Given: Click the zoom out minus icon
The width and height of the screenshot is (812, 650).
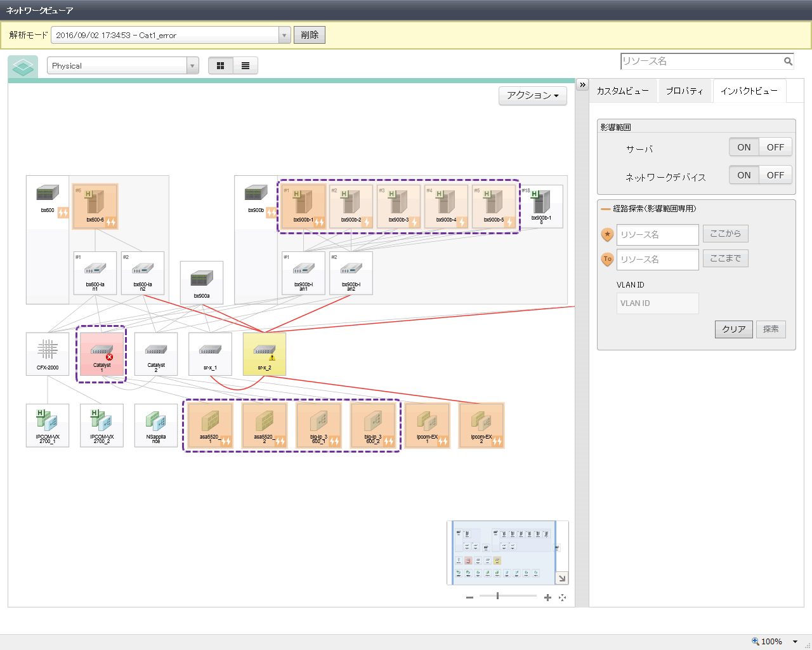Looking at the screenshot, I should [x=469, y=597].
